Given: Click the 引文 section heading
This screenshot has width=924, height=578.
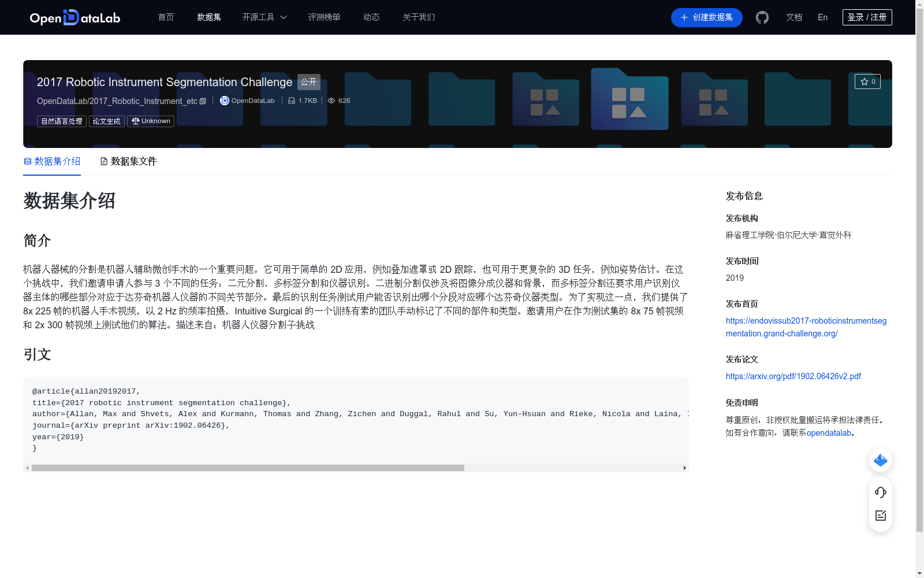Looking at the screenshot, I should pos(37,354).
